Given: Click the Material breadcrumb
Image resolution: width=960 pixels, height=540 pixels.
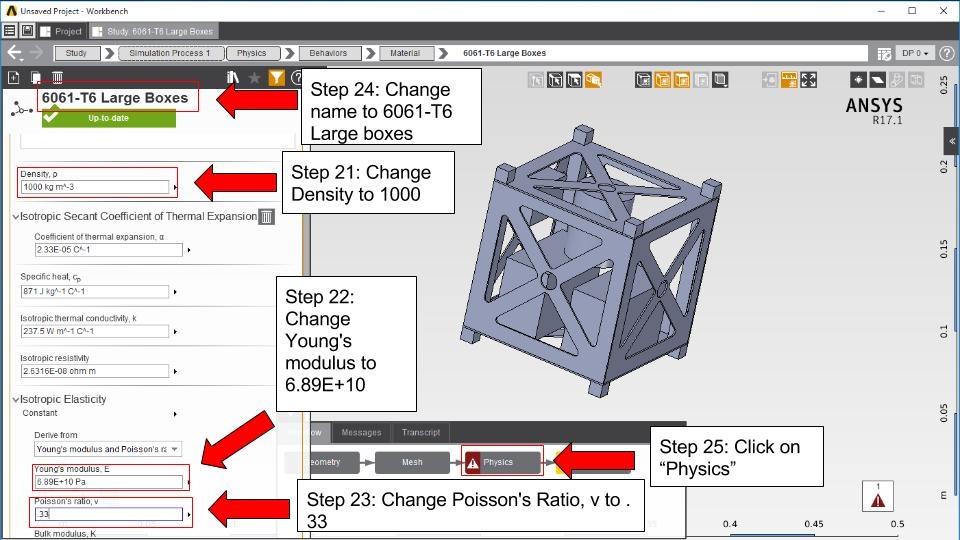Looking at the screenshot, I should (405, 53).
